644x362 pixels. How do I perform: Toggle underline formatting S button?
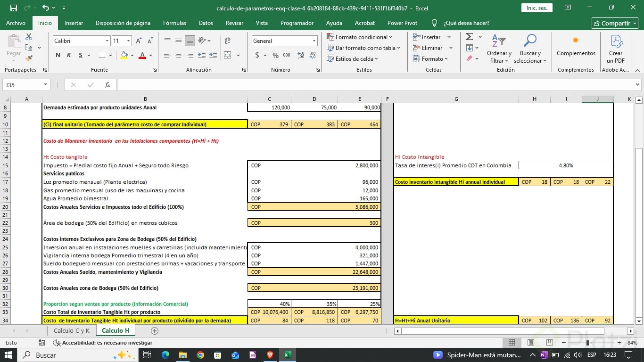(x=81, y=55)
